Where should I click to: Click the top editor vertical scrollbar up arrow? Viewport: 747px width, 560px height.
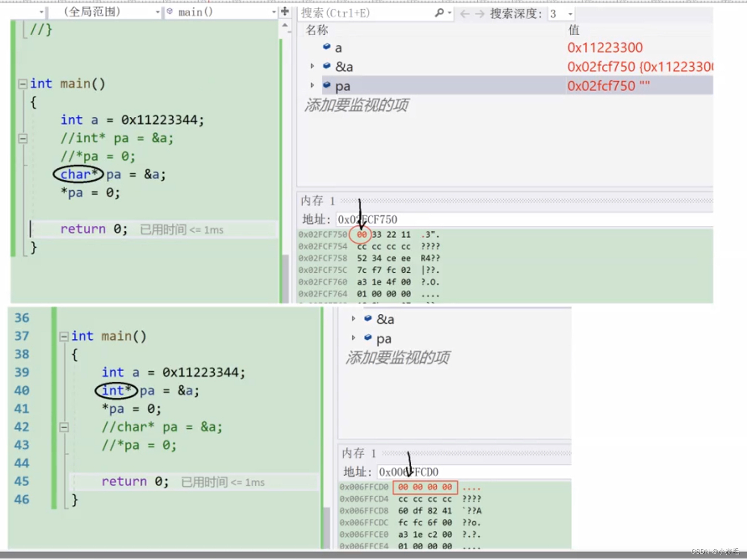point(285,25)
